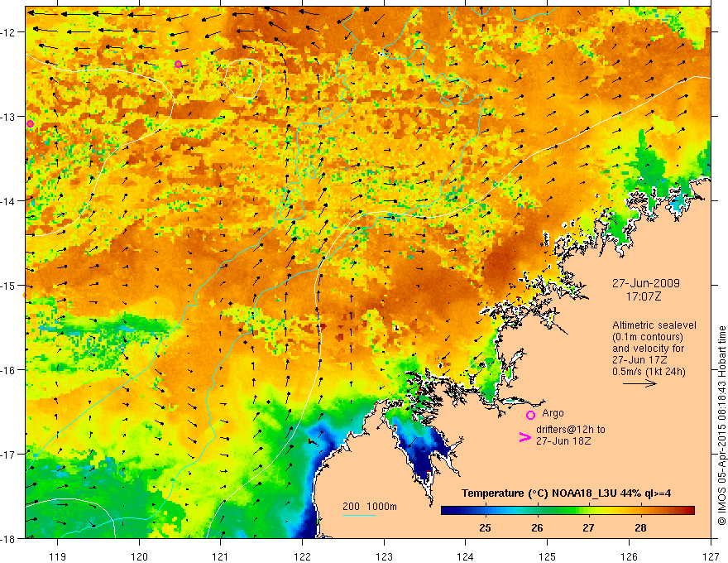Click the velocity scale arrow in legend

click(x=639, y=383)
